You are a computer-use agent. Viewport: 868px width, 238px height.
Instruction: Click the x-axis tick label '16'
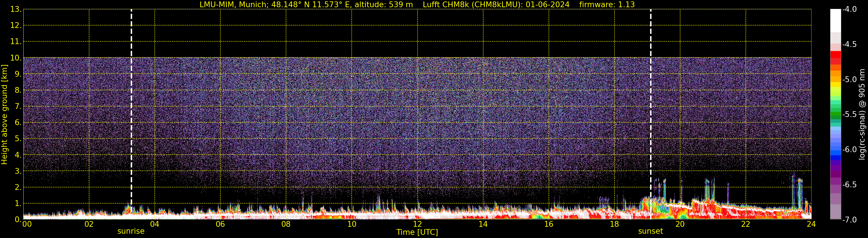(x=549, y=224)
